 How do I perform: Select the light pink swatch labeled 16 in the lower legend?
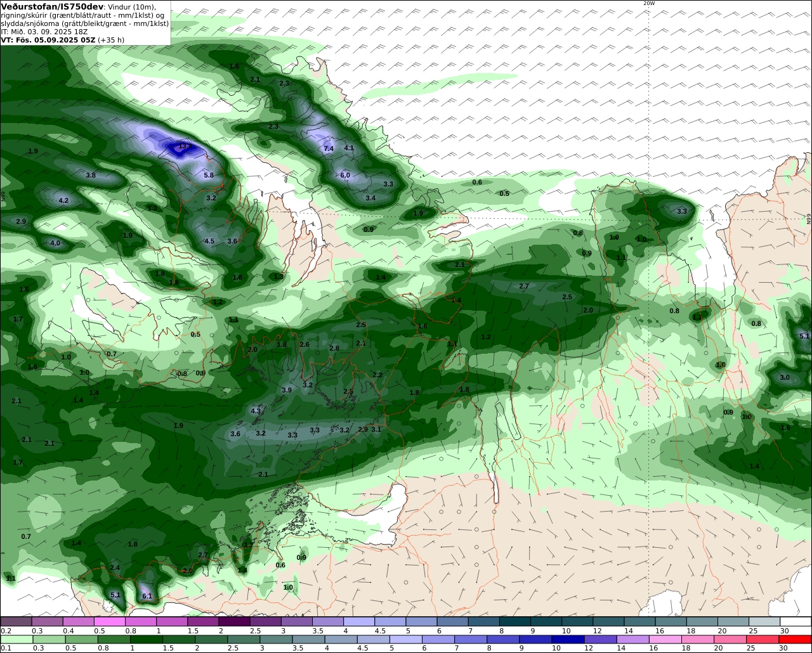coord(665,639)
